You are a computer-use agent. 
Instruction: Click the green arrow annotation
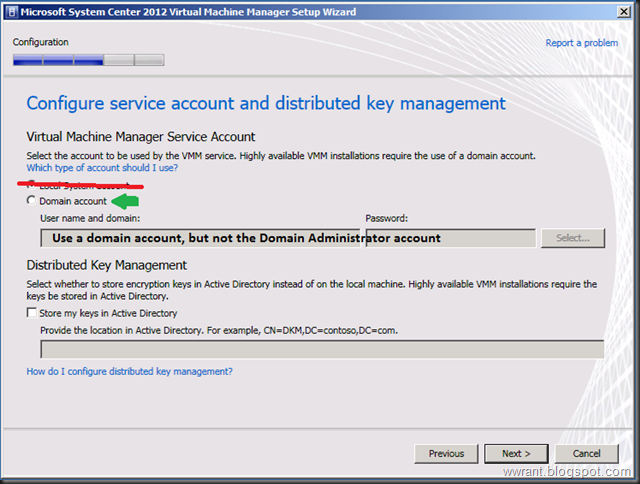(x=126, y=201)
